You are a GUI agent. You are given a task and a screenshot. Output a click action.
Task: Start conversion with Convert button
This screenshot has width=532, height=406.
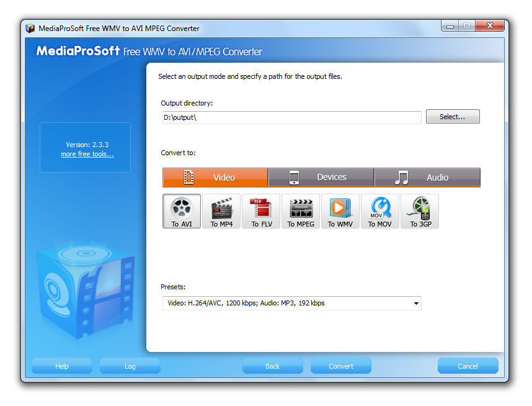point(341,366)
